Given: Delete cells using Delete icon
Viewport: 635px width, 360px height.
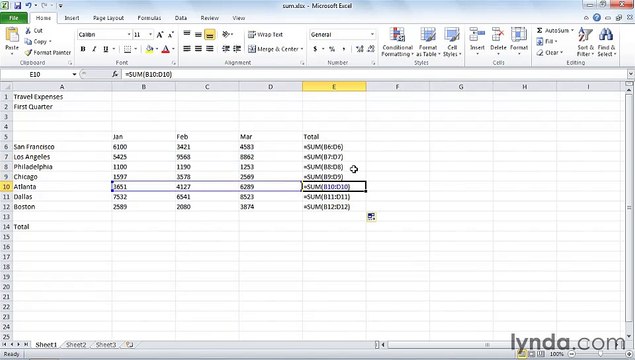Looking at the screenshot, I should coord(498,35).
